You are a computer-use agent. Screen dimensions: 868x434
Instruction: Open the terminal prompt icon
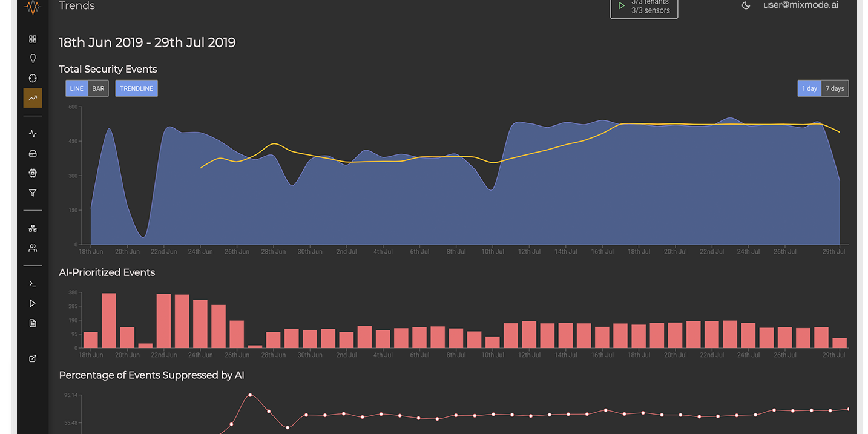click(x=33, y=283)
